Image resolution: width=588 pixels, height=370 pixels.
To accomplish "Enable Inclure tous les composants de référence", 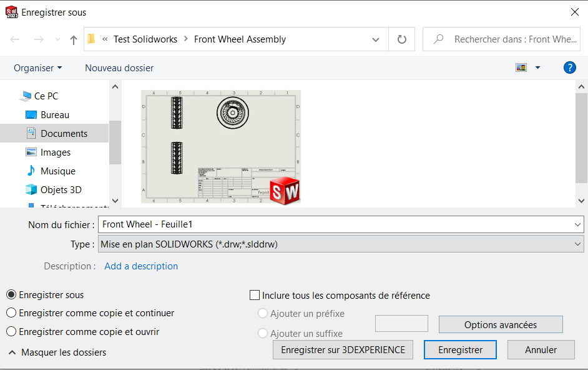I will [255, 296].
